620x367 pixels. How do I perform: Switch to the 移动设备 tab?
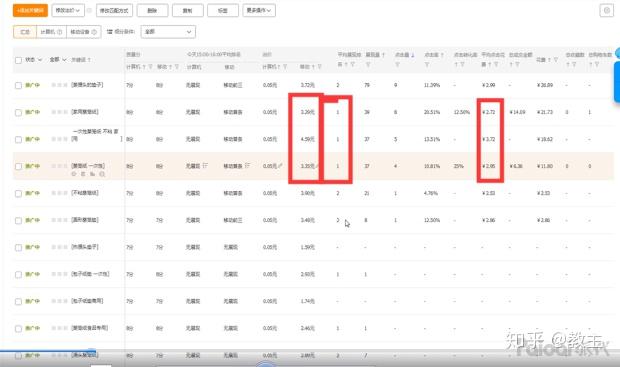pyautogui.click(x=83, y=32)
